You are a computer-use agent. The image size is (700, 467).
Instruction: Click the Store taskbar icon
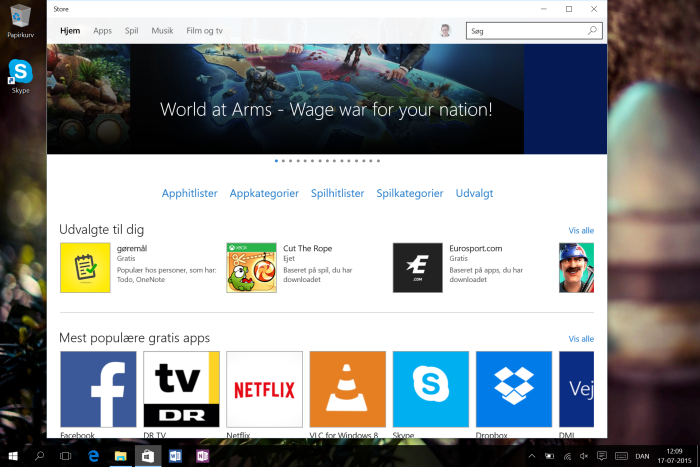pos(148,456)
